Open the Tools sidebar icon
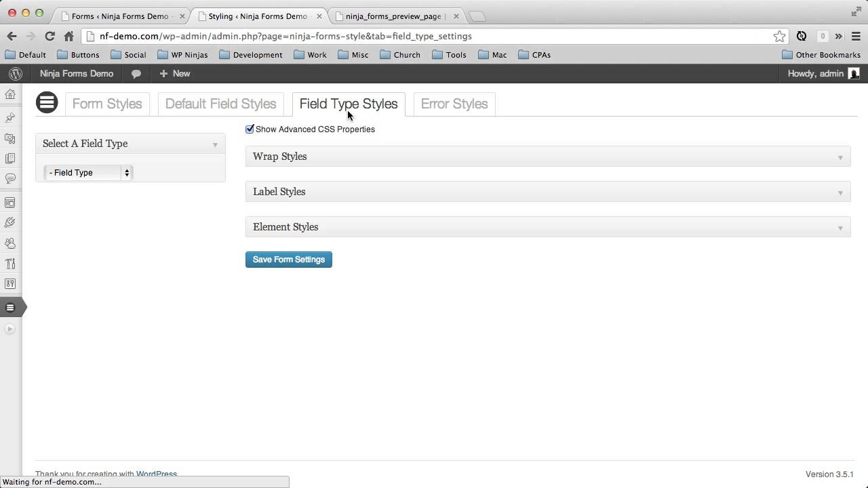This screenshot has height=488, width=868. click(x=10, y=264)
